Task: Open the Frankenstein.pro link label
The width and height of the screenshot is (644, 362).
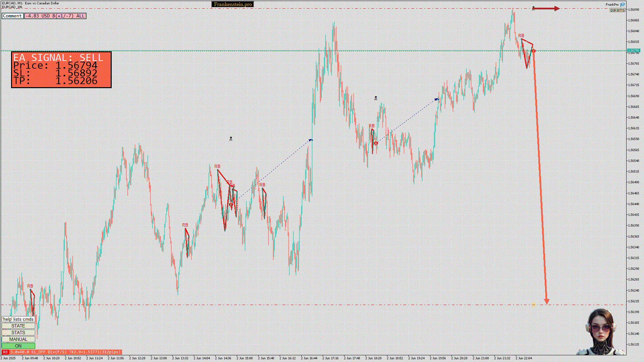Action: tap(233, 4)
